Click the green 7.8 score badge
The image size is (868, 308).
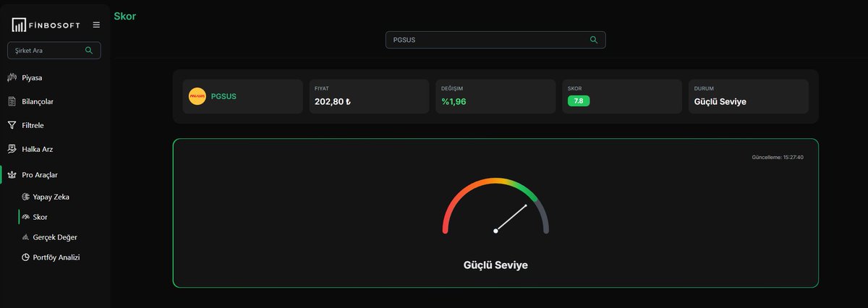(x=579, y=101)
